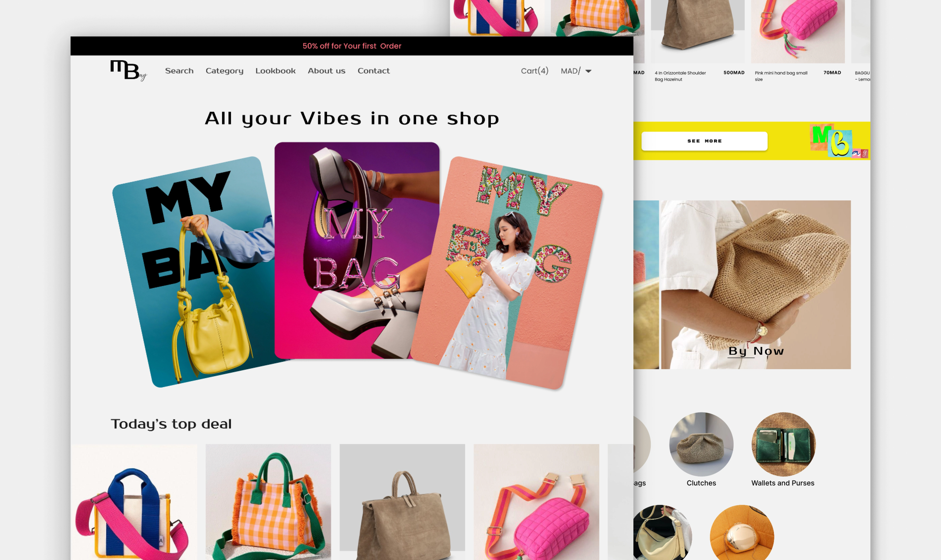Open the Search menu item

(179, 71)
